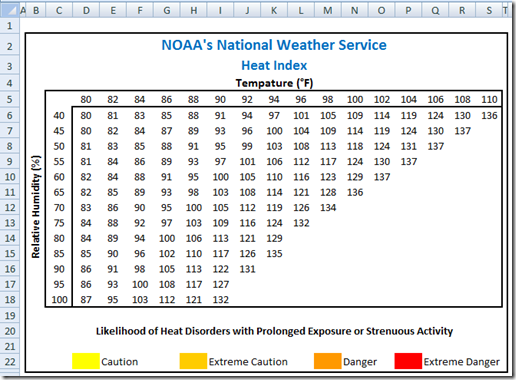Click the Select All corner triangle
Screen dimensions: 516x380
point(9,10)
